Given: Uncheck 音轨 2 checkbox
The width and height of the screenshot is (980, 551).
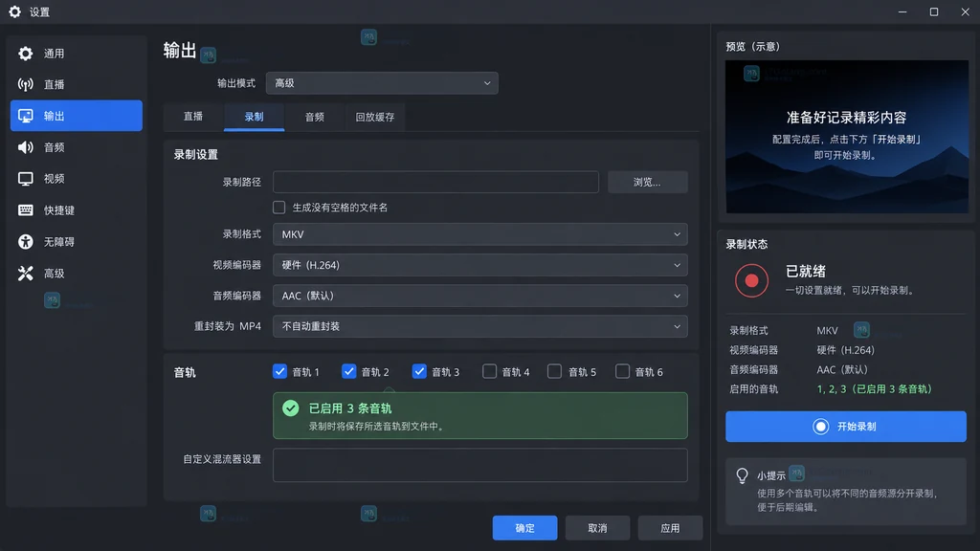Looking at the screenshot, I should pos(348,372).
